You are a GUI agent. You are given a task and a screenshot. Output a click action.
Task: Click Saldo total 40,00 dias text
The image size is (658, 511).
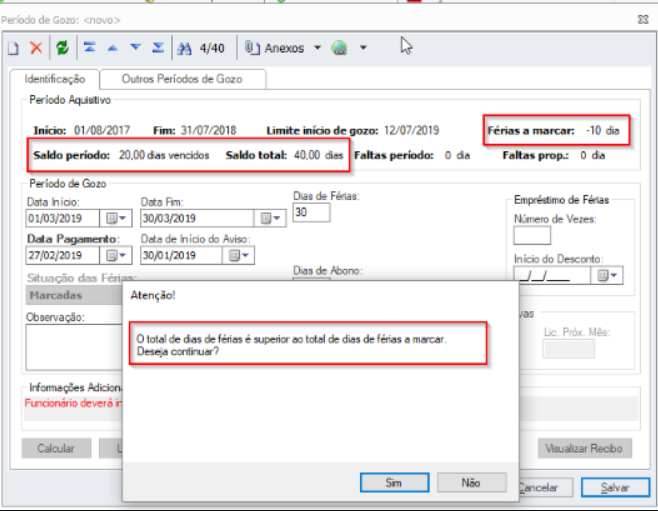tap(285, 155)
